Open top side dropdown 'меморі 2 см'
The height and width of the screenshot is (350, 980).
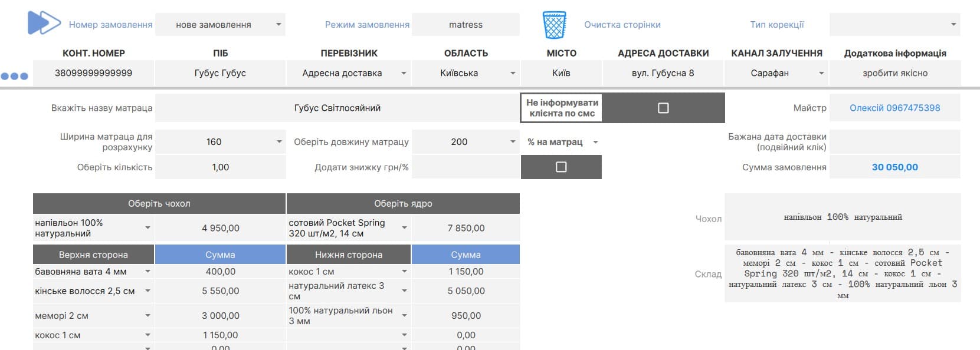[x=148, y=316]
